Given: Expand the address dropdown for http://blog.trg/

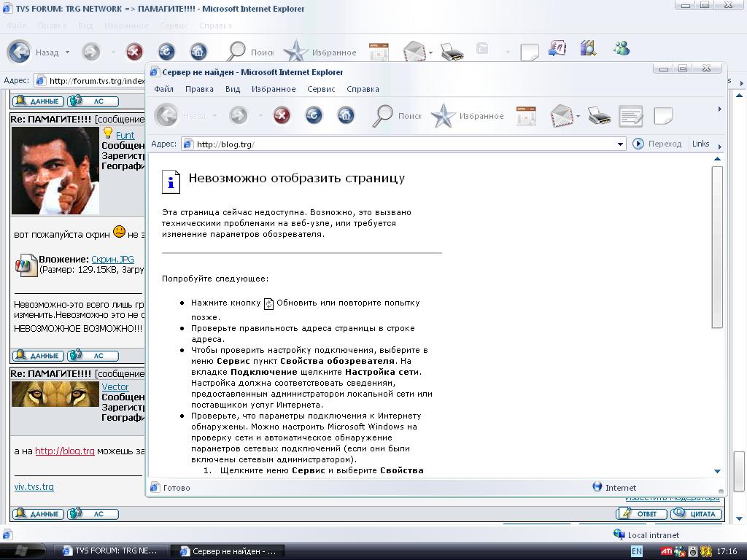Looking at the screenshot, I should coord(620,144).
